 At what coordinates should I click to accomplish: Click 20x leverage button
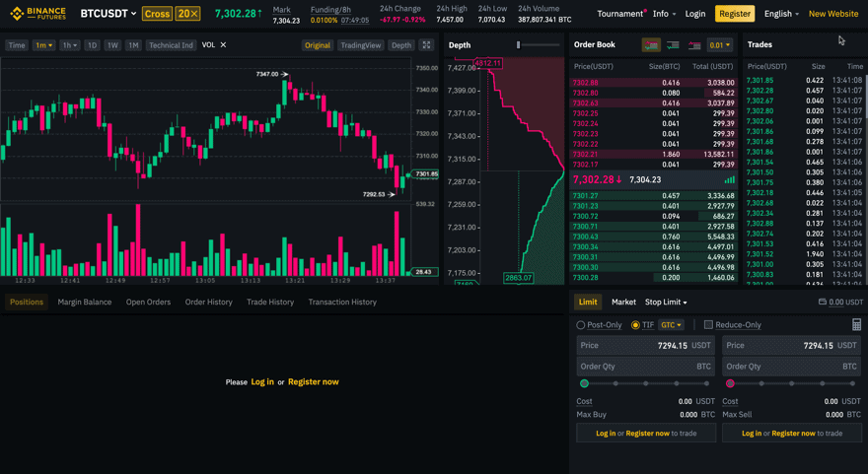click(188, 14)
